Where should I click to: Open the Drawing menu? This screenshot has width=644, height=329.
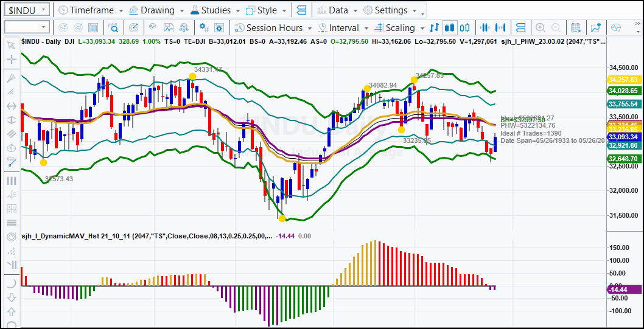tap(152, 10)
